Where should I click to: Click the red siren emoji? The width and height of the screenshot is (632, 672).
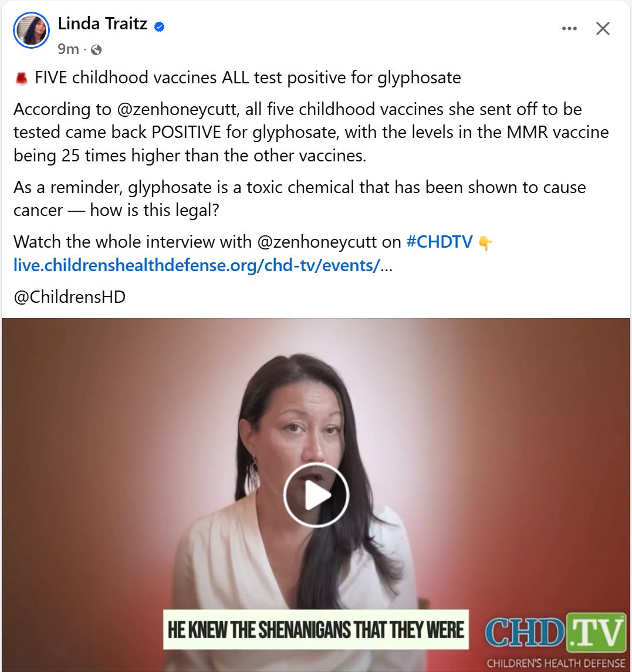coord(22,79)
